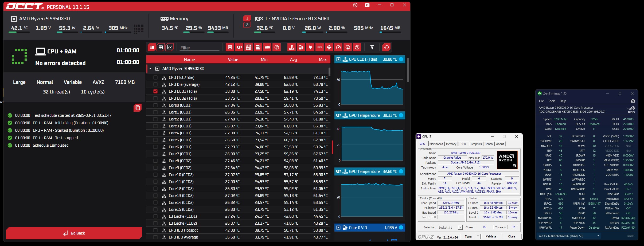Check the CPU IOD Average checkbox
This screenshot has width=644, height=246.
coord(155,237)
